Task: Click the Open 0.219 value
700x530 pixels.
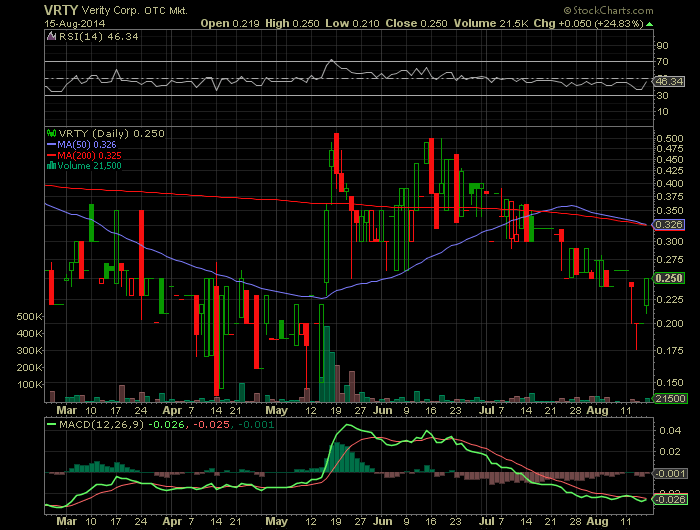Action: coord(230,23)
